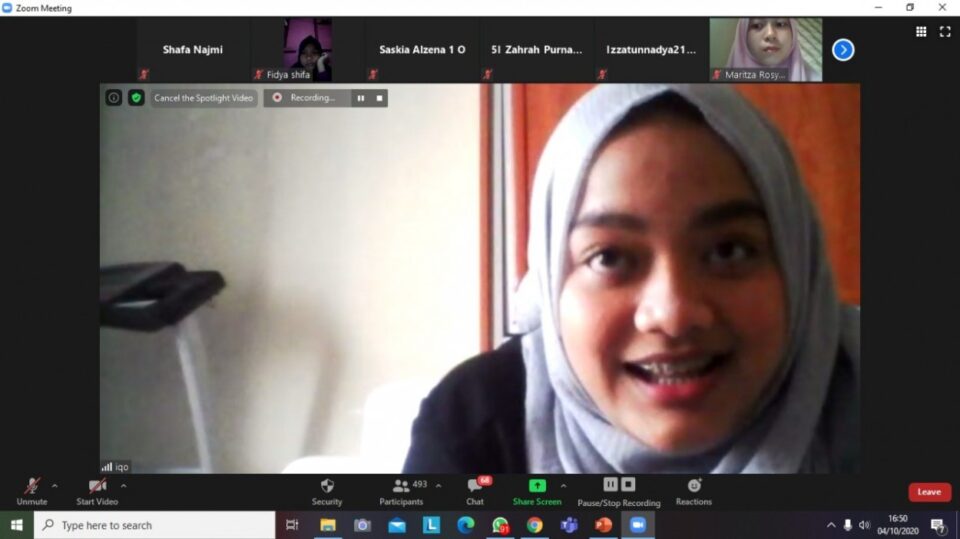Open File Explorer from the taskbar
The height and width of the screenshot is (539, 960).
pos(328,526)
